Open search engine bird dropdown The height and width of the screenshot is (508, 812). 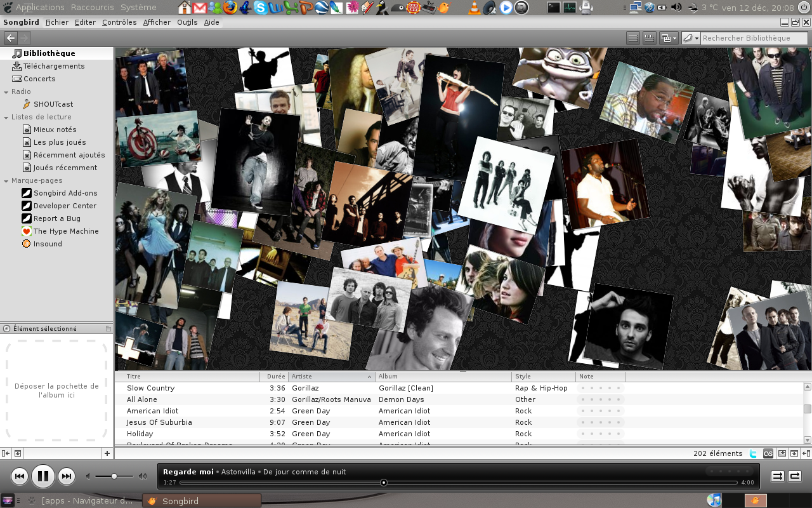[690, 38]
